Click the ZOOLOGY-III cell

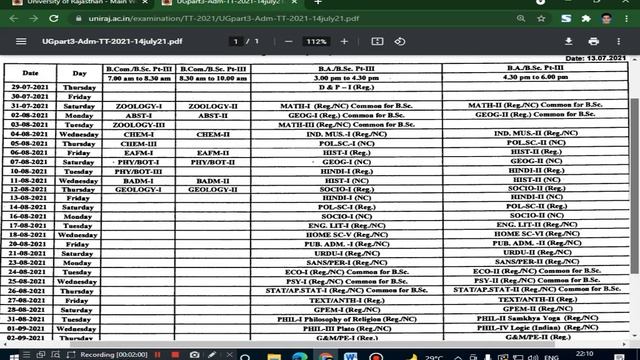(x=138, y=125)
